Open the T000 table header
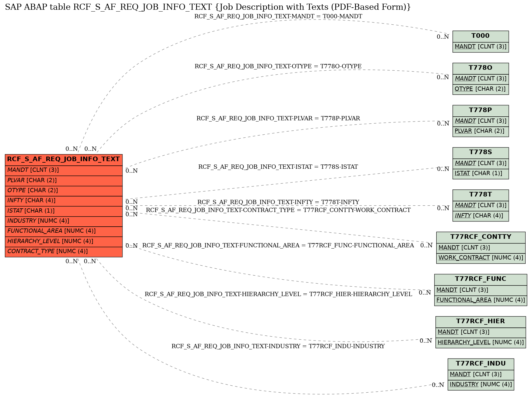Screen dimensions: 532x396 click(481, 36)
